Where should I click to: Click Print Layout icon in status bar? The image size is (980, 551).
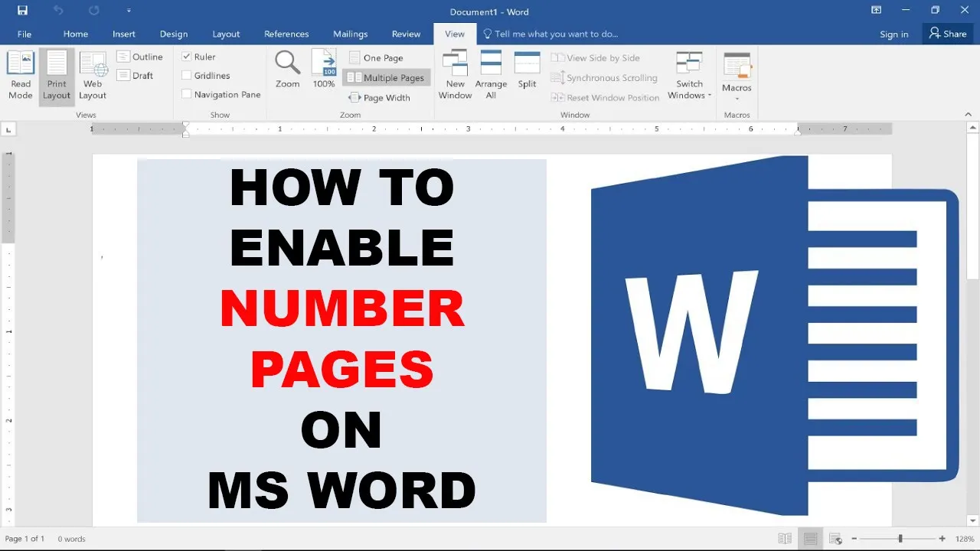tap(810, 539)
